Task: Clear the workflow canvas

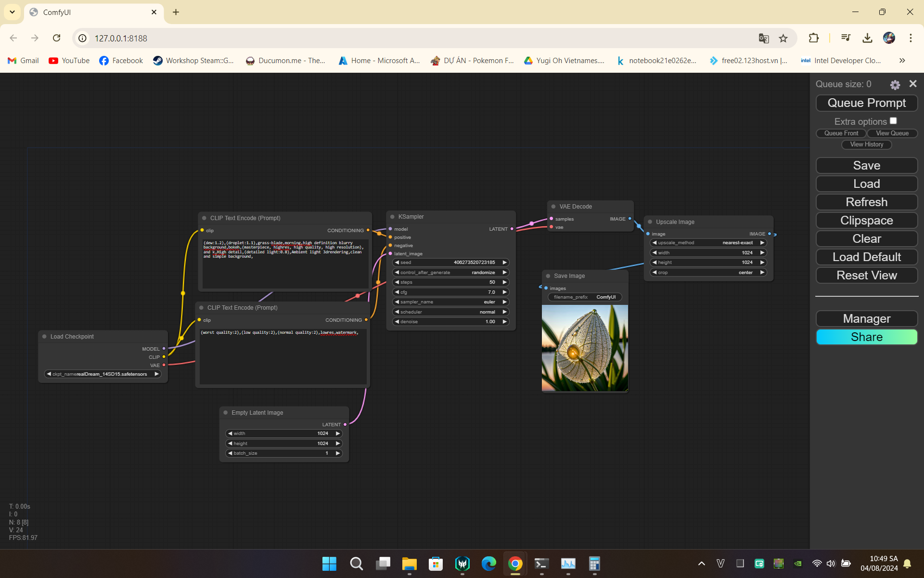Action: click(866, 239)
